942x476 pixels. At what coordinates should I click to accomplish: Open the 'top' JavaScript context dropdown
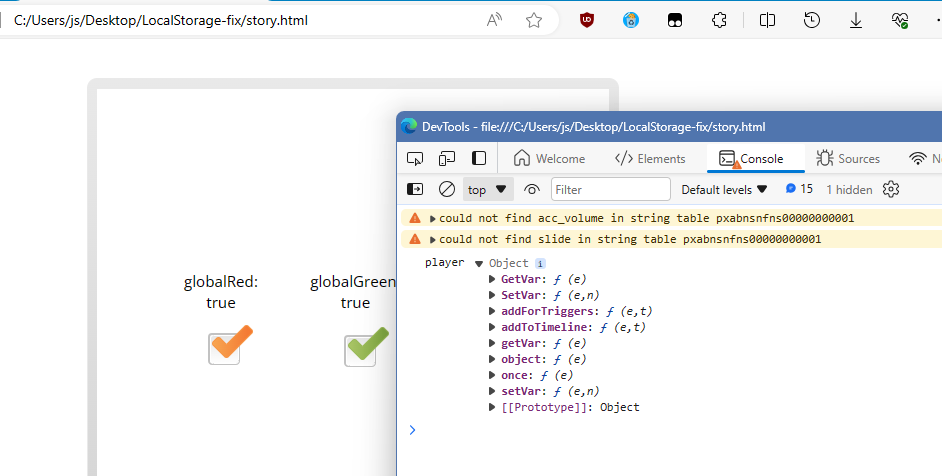point(487,189)
